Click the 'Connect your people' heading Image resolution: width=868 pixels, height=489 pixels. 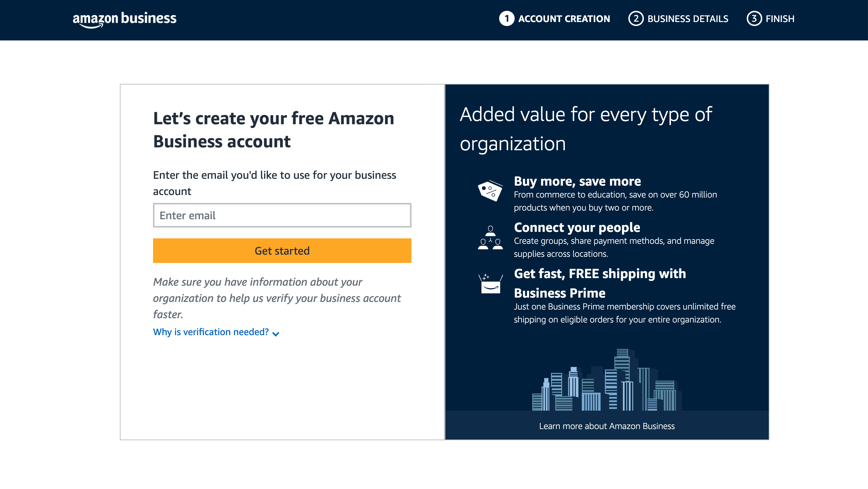click(x=577, y=228)
